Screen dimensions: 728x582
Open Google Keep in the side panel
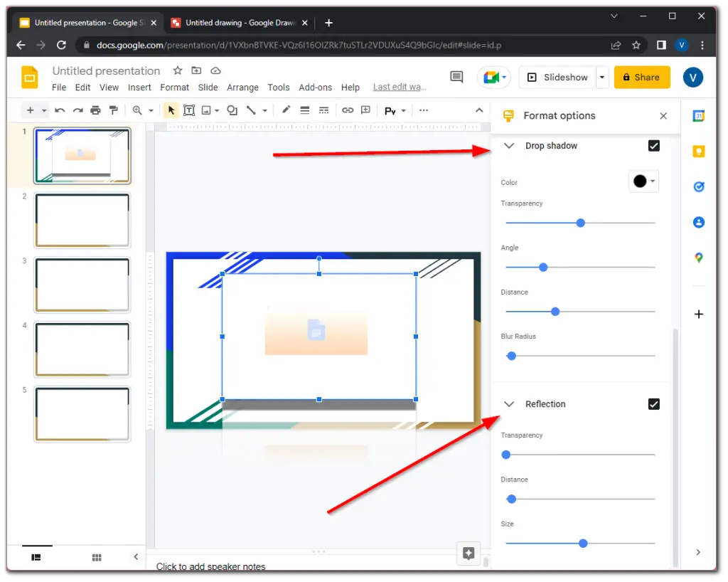(698, 151)
